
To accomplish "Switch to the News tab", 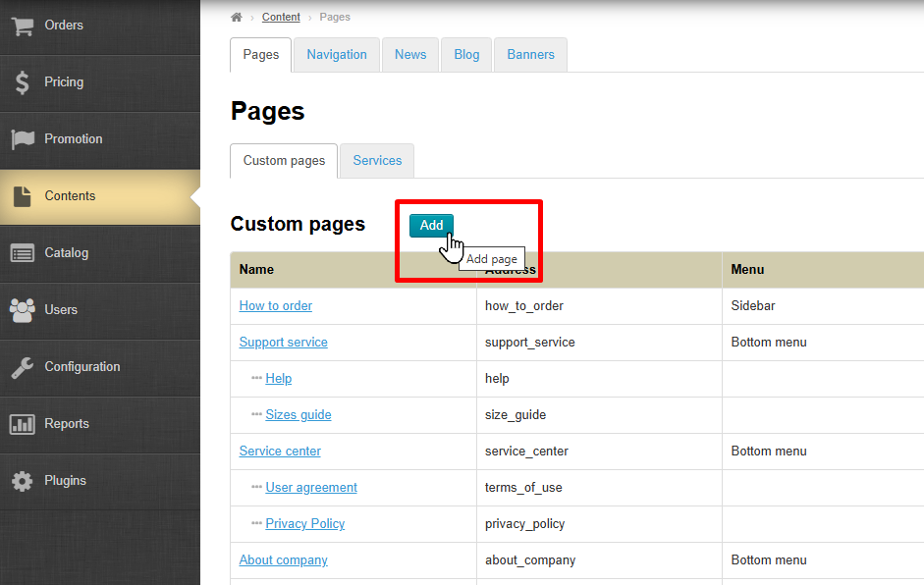I will [410, 55].
